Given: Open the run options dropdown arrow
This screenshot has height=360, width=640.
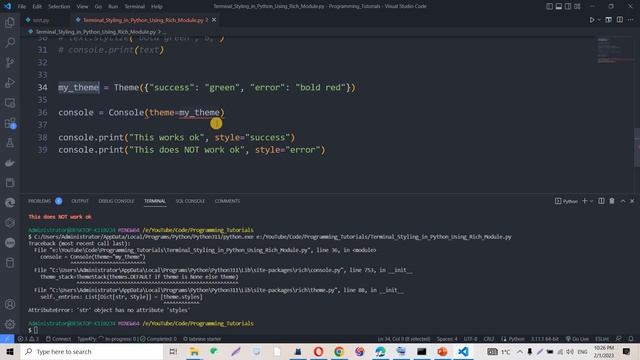Looking at the screenshot, I should pyautogui.click(x=599, y=20).
